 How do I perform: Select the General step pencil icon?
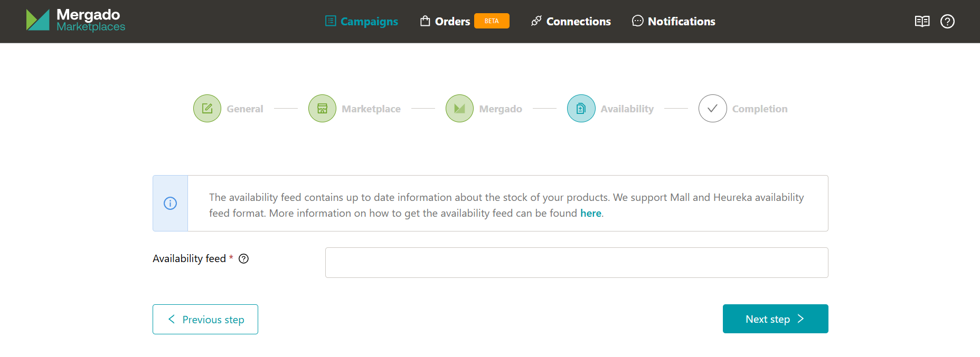tap(207, 109)
